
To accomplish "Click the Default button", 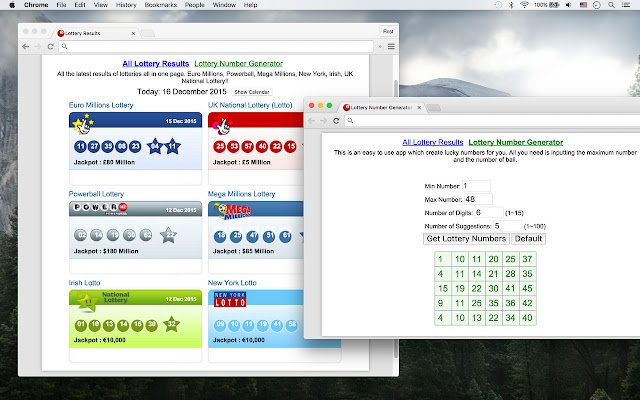I will (x=529, y=239).
